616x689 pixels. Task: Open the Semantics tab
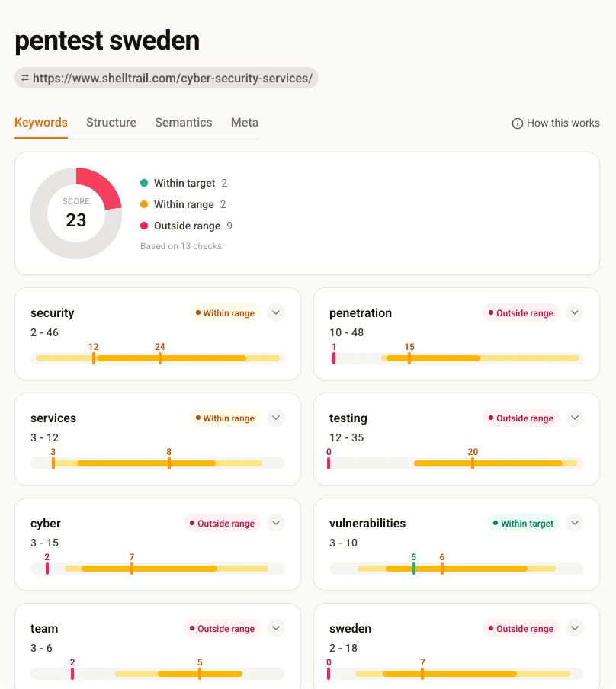point(183,122)
